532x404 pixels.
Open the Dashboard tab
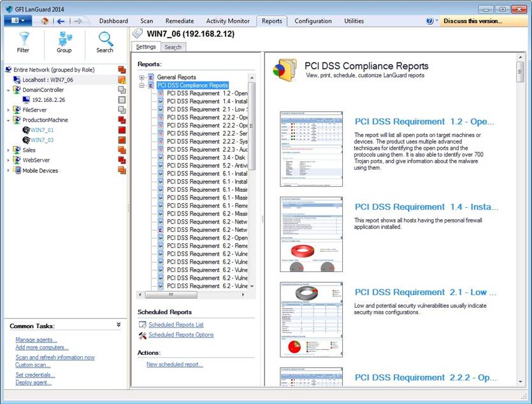tap(113, 21)
